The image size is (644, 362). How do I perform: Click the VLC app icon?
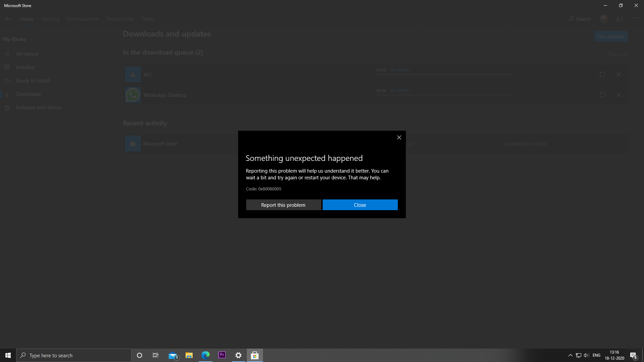click(x=133, y=74)
